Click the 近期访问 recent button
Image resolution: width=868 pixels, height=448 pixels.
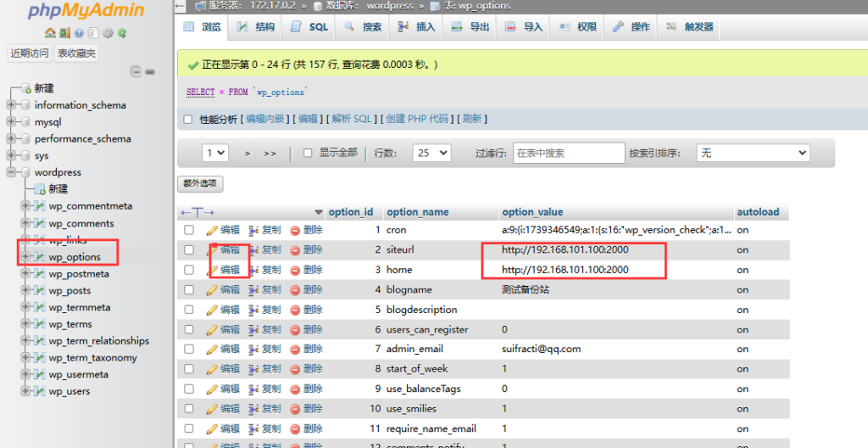(30, 53)
